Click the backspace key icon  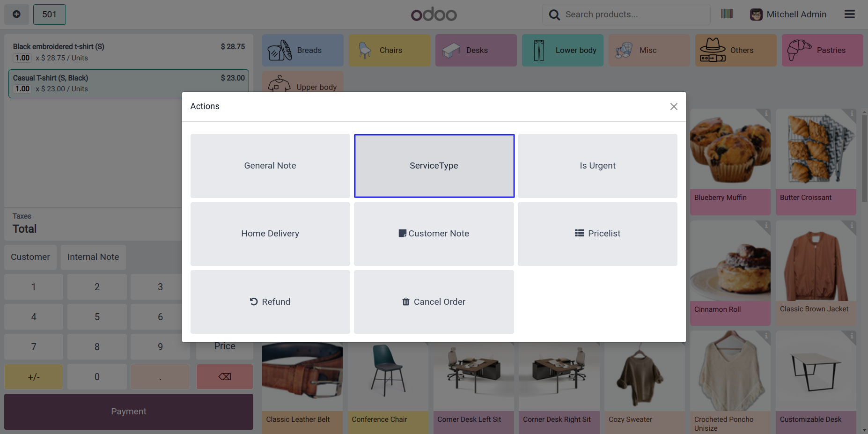pos(225,377)
